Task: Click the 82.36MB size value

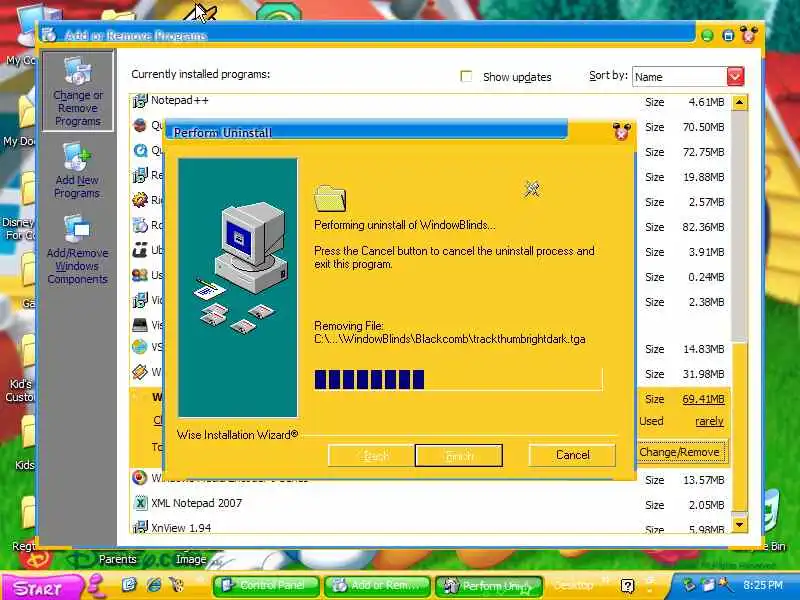Action: point(703,227)
